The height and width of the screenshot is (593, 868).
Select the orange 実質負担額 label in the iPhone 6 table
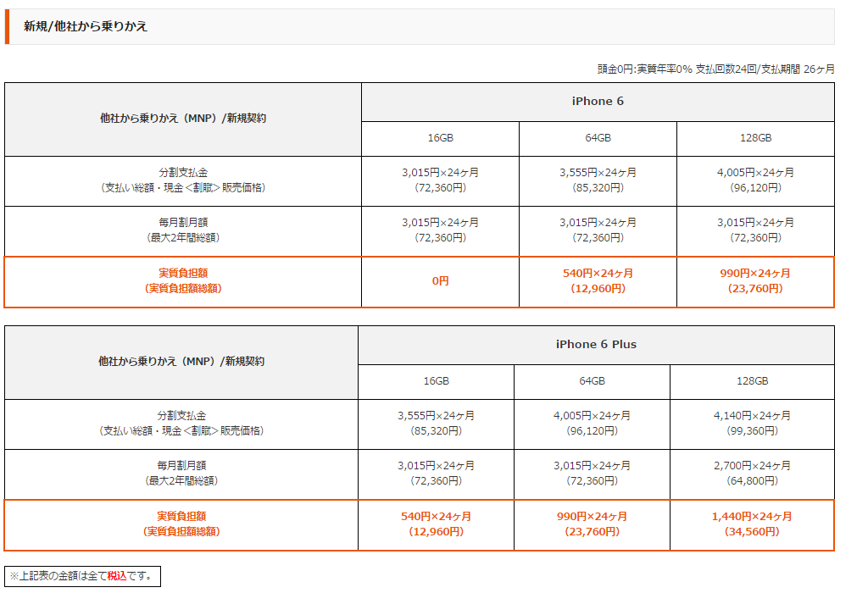point(183,281)
